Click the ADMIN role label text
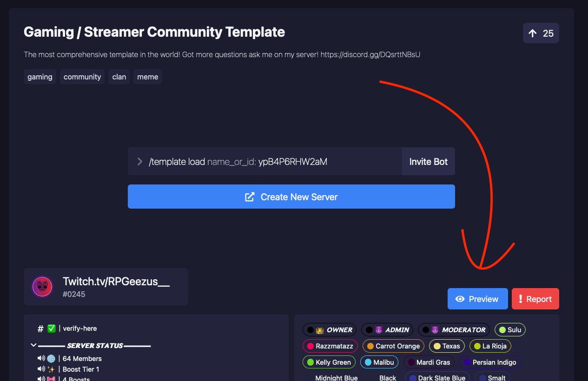This screenshot has height=381, width=588. (x=397, y=330)
